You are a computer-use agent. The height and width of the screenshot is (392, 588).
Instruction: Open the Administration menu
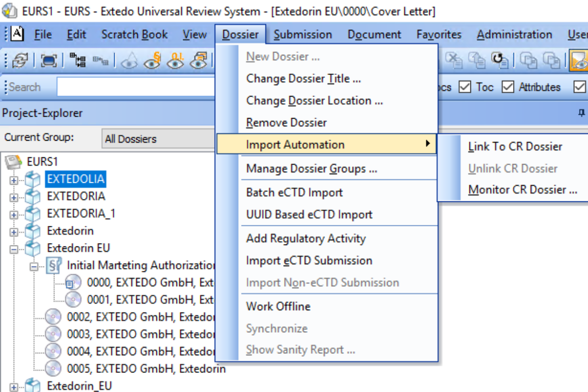click(514, 34)
